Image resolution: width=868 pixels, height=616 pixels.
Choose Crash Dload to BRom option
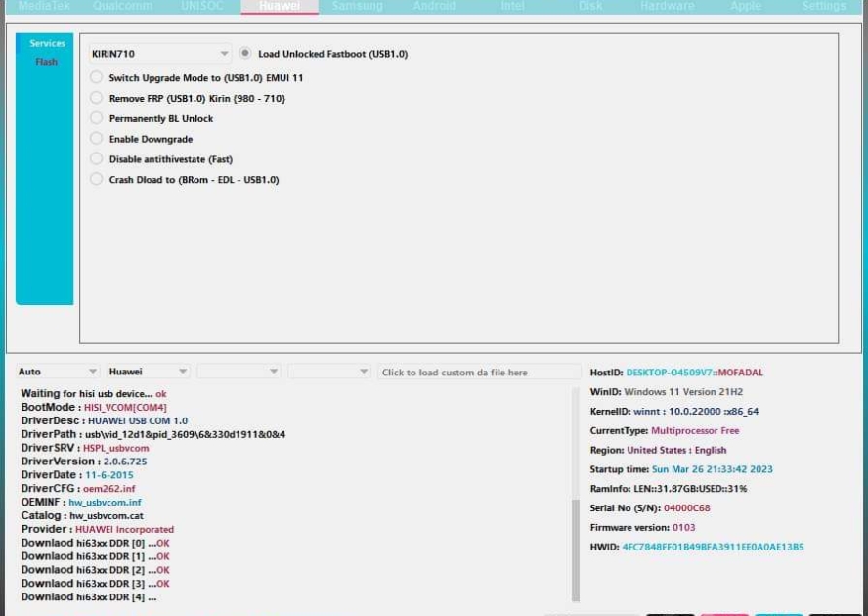pos(96,180)
